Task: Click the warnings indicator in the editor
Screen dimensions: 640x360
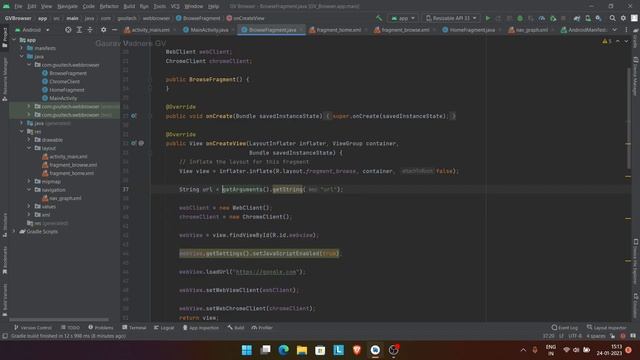Action: click(607, 41)
